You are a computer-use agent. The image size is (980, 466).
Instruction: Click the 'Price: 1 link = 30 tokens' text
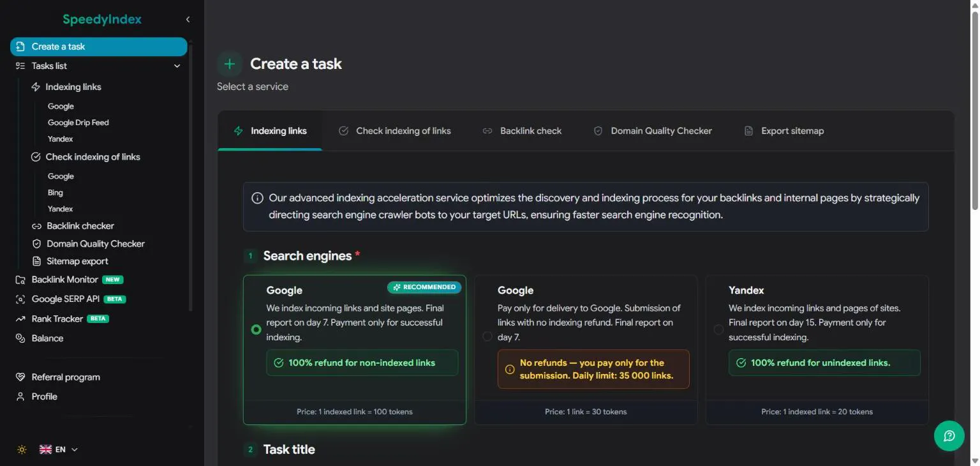pos(586,412)
